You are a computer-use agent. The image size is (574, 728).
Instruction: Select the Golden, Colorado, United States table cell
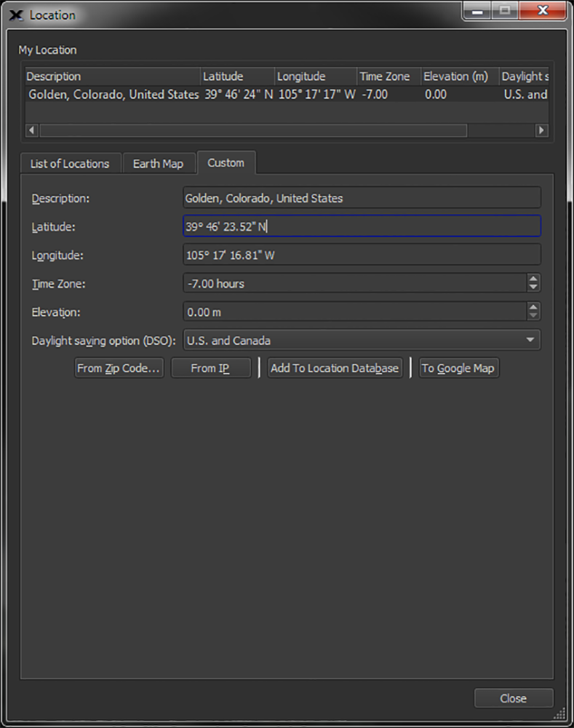pyautogui.click(x=113, y=94)
